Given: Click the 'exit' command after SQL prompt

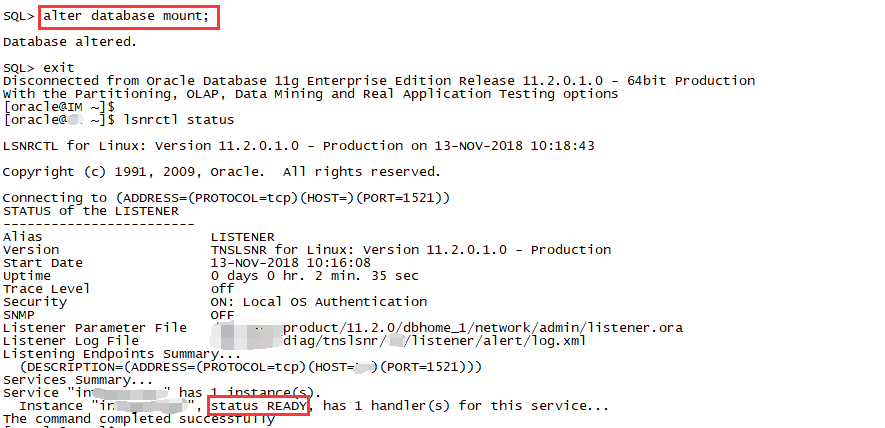Looking at the screenshot, I should coord(59,68).
